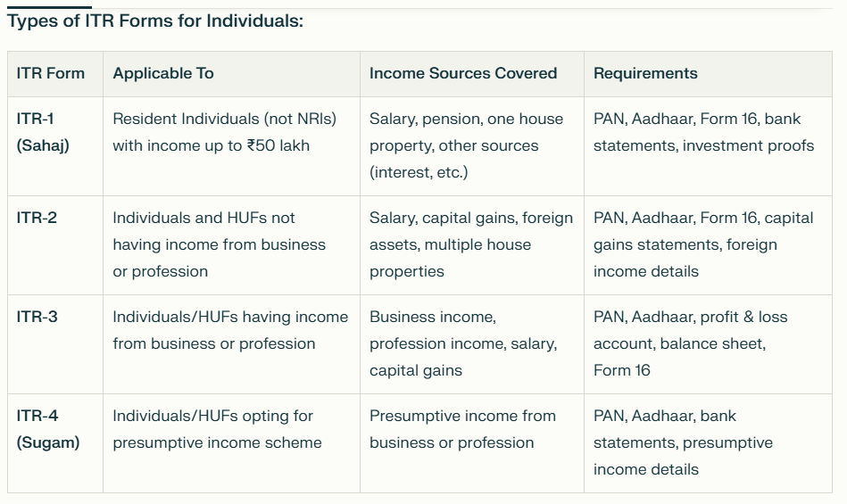847x504 pixels.
Task: Select the 'Applicable To' column header
Action: click(163, 73)
